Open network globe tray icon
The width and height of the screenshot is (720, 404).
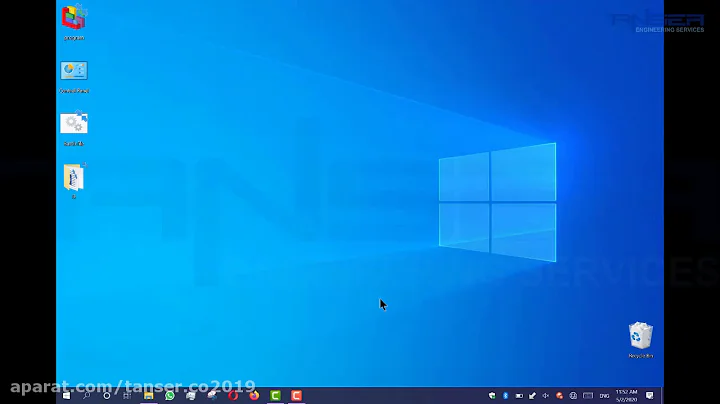[x=573, y=396]
